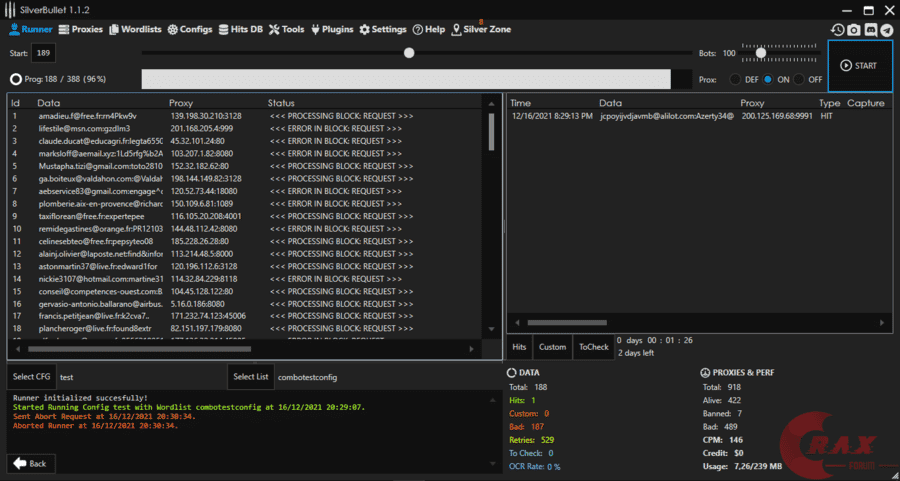Screen dimensions: 900x481
Task: Click the history clock icon
Action: 837,30
